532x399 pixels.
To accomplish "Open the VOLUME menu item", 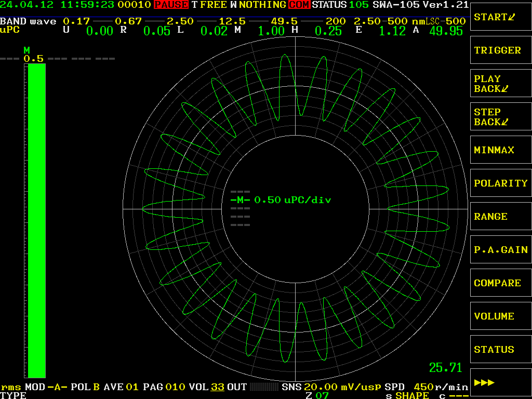I will pyautogui.click(x=501, y=316).
